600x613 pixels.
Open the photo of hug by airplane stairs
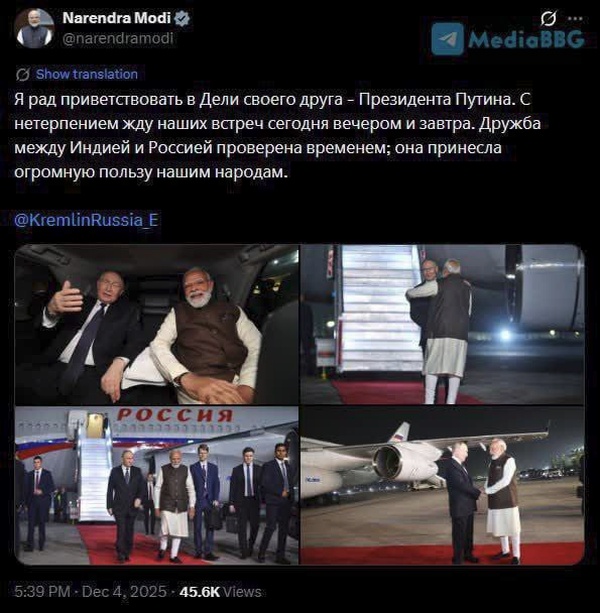[442, 324]
